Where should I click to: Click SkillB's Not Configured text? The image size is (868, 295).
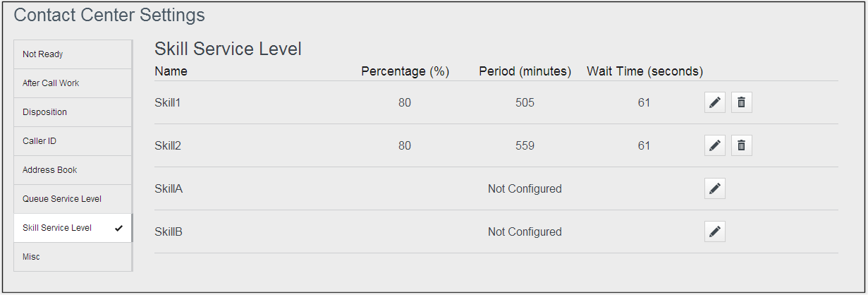[x=525, y=232]
